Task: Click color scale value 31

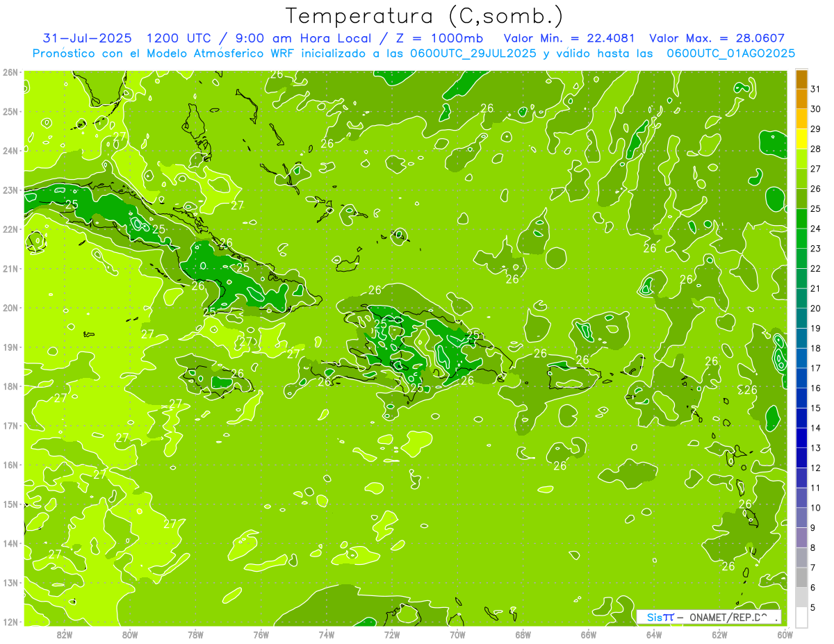Action: 815,89
